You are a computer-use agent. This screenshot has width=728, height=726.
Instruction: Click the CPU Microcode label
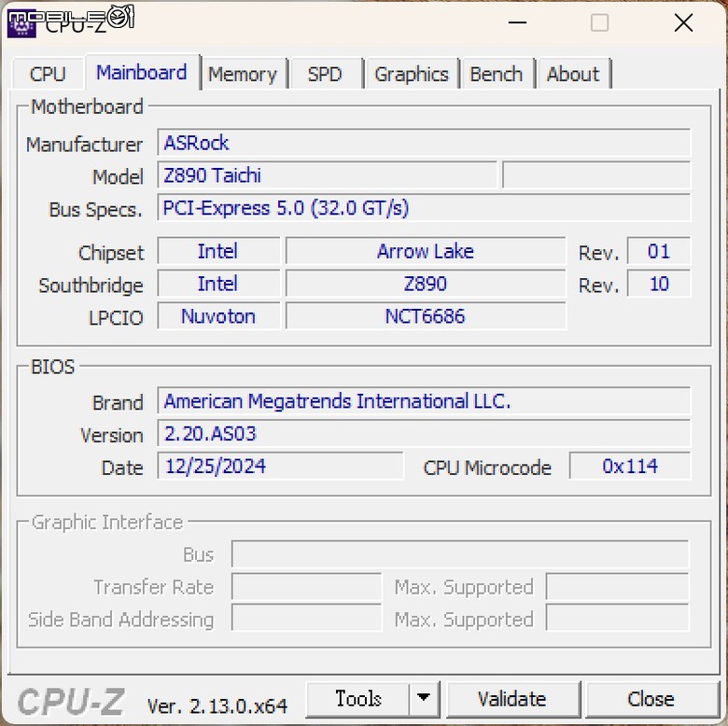(x=487, y=468)
